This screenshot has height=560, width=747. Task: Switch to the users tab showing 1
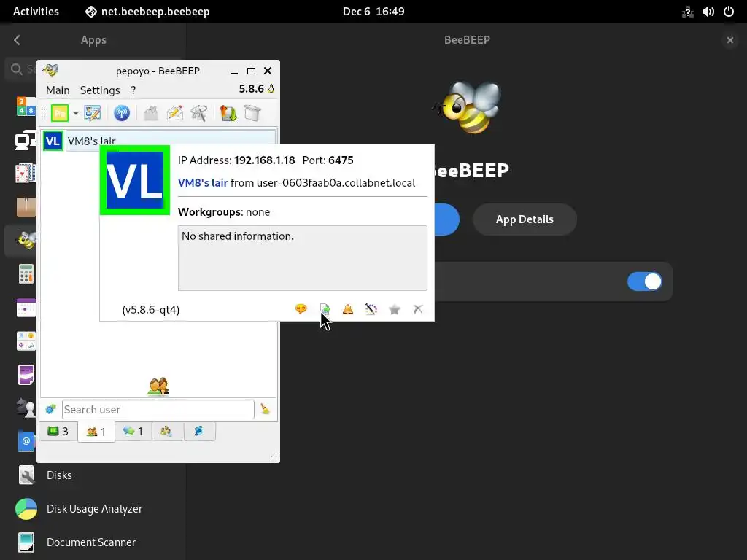[96, 432]
